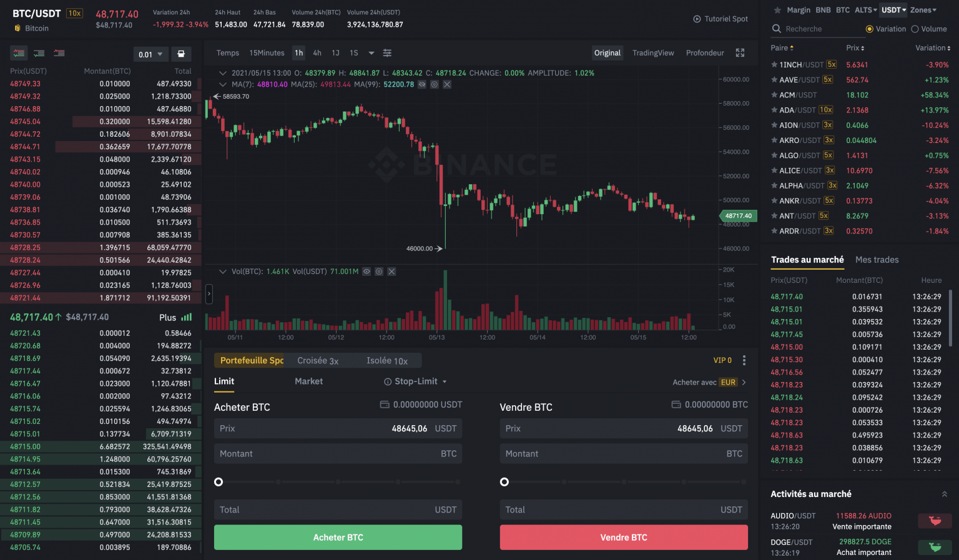
Task: Sort pairs list by Prix column
Action: (855, 47)
